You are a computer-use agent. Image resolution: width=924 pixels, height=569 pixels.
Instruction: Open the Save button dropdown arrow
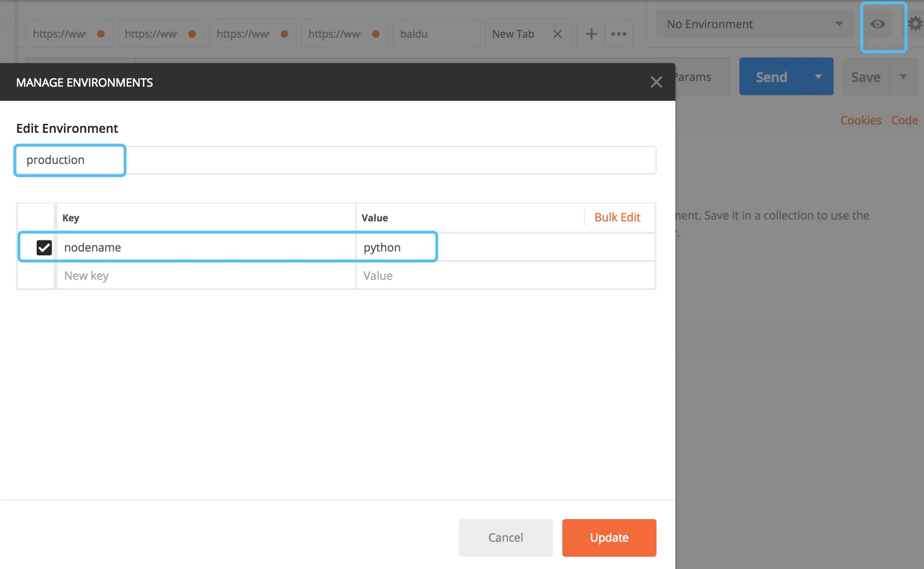click(903, 77)
